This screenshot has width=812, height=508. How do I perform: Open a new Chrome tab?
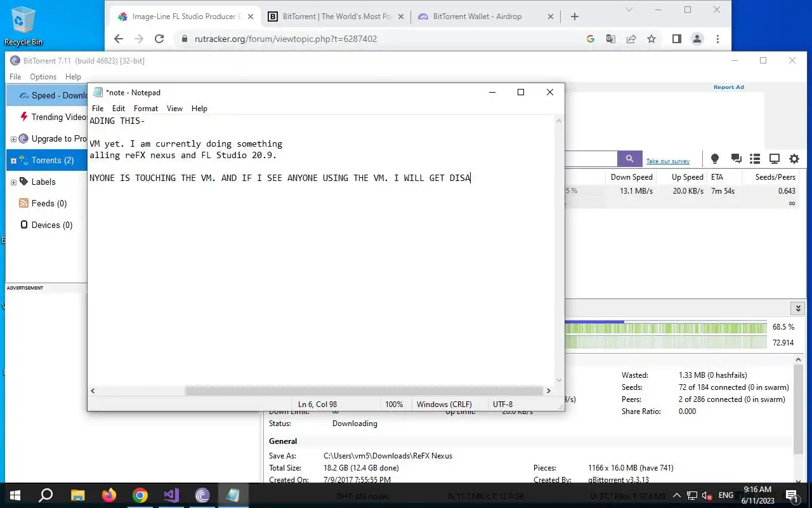575,17
